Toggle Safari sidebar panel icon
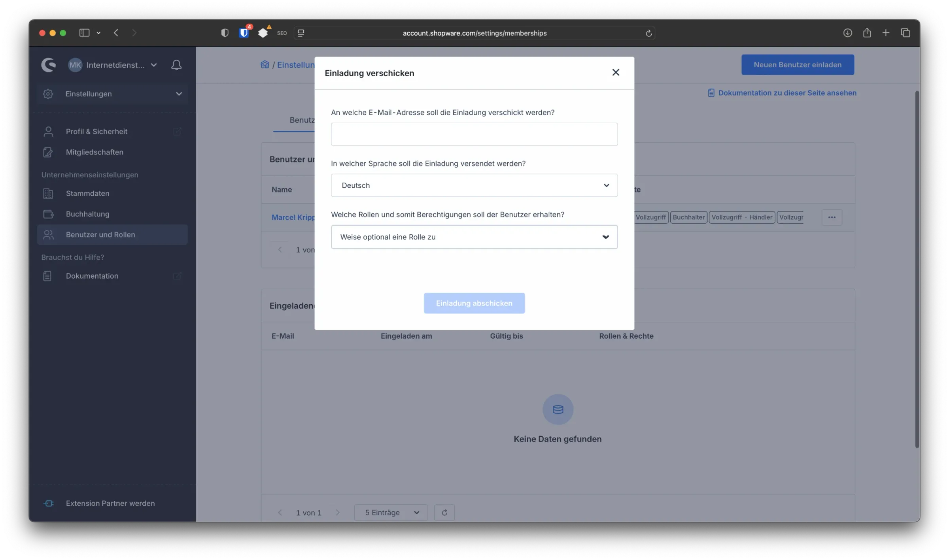949x560 pixels. pos(84,33)
